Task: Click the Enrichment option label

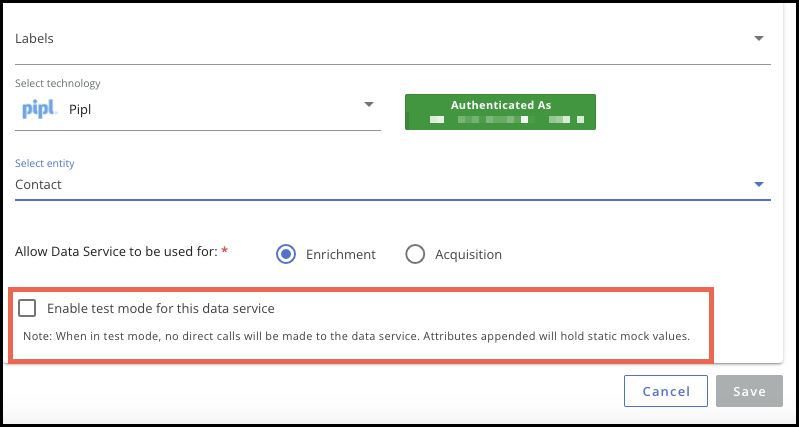Action: (341, 254)
